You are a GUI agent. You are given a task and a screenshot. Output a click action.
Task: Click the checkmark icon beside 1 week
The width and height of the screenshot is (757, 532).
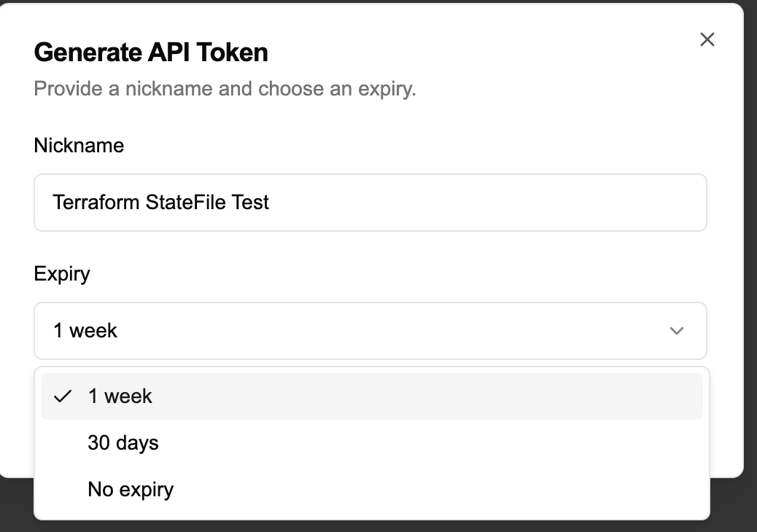point(63,396)
